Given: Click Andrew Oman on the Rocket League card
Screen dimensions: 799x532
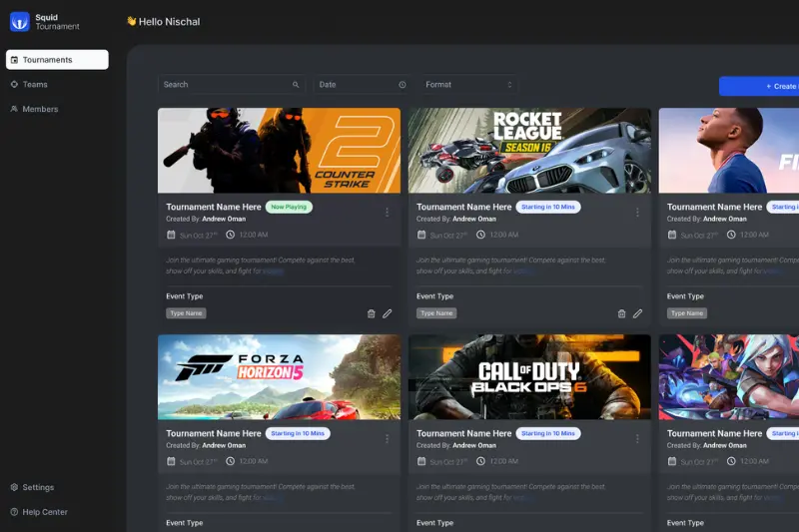Looking at the screenshot, I should click(474, 219).
